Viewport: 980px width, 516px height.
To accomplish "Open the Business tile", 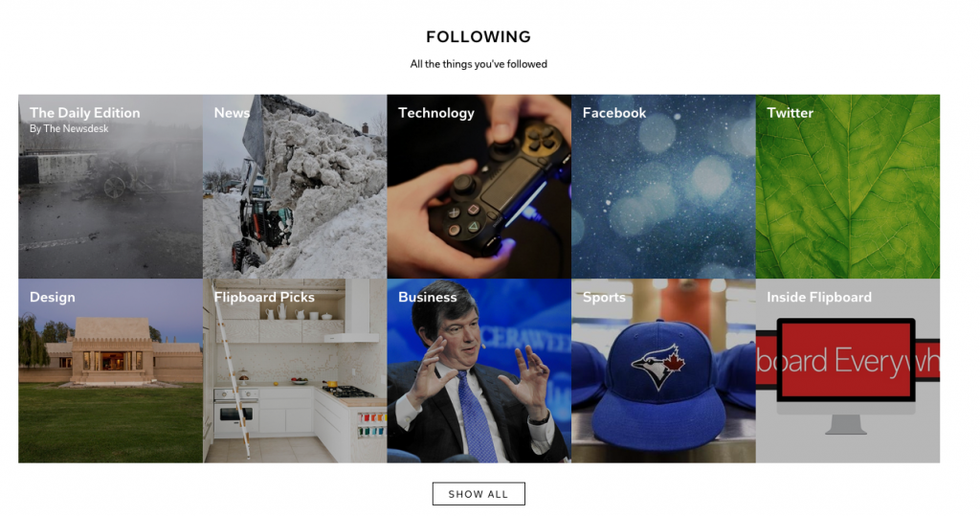I will (x=479, y=370).
